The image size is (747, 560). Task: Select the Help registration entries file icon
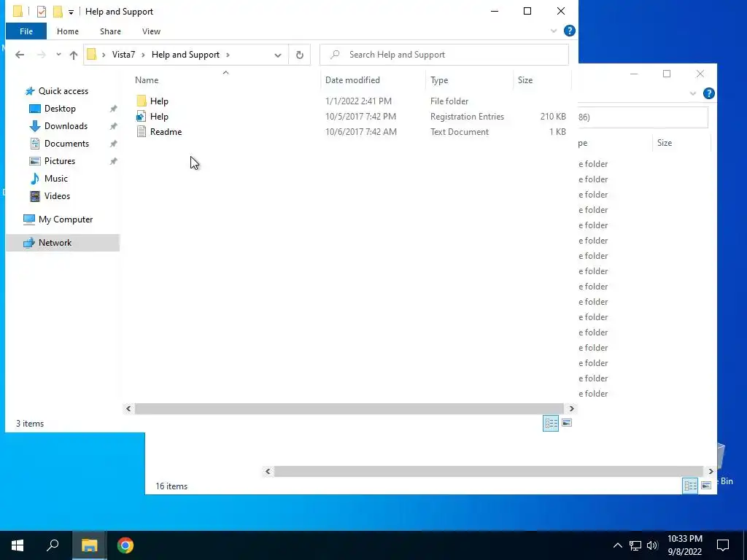141,116
